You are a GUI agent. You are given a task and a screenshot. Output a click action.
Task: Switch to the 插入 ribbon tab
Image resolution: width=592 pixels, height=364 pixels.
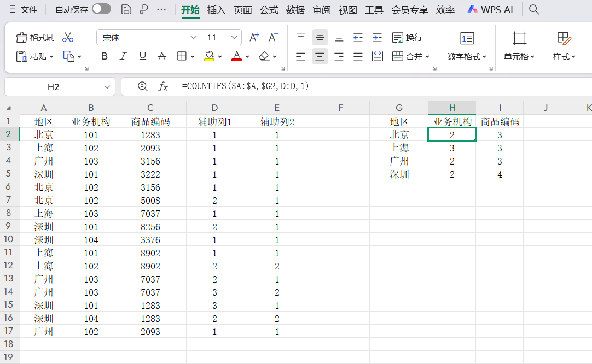coord(216,9)
